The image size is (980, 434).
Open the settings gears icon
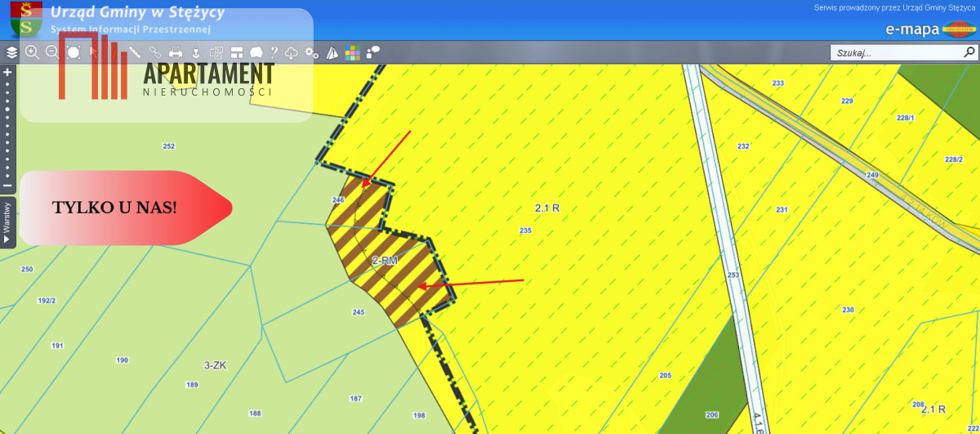click(x=312, y=52)
